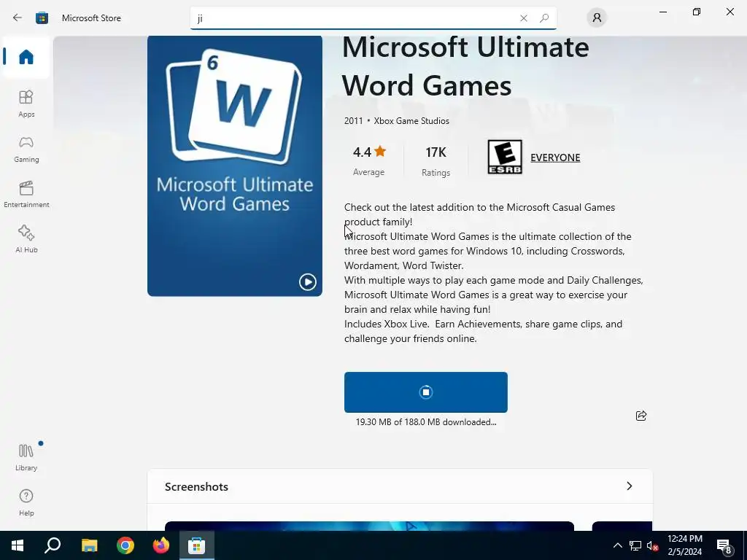Stop the download in progress
The width and height of the screenshot is (747, 560).
426,392
